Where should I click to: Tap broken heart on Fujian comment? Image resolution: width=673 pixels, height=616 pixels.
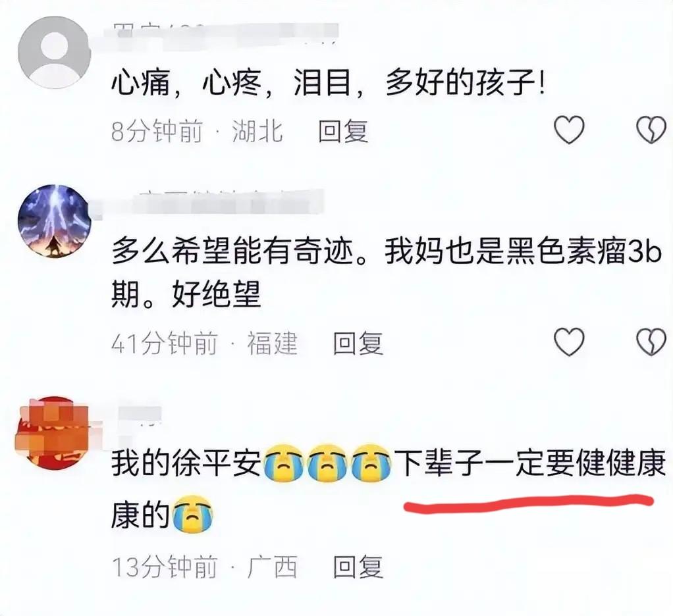[x=651, y=342]
